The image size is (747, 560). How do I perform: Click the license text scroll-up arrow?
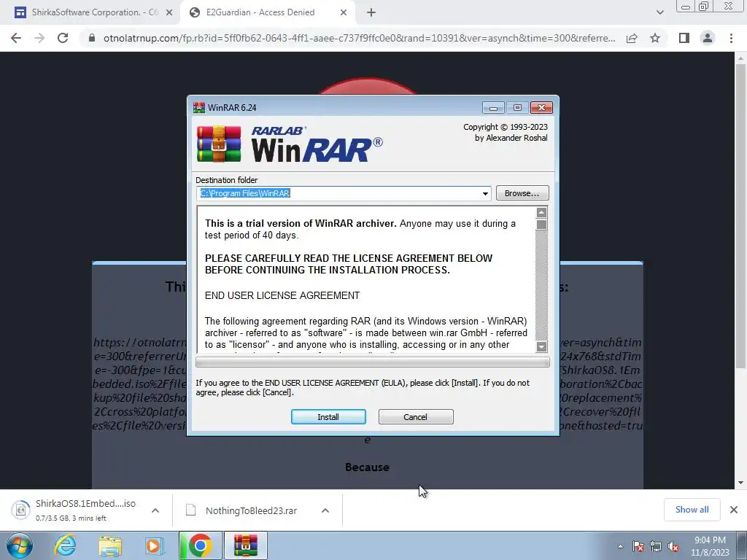[542, 212]
